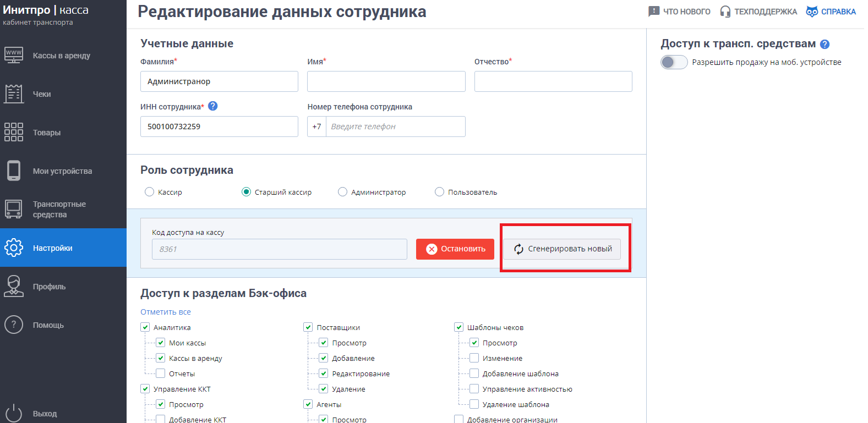
Task: Click the Сгенерировать новый button
Action: (562, 249)
